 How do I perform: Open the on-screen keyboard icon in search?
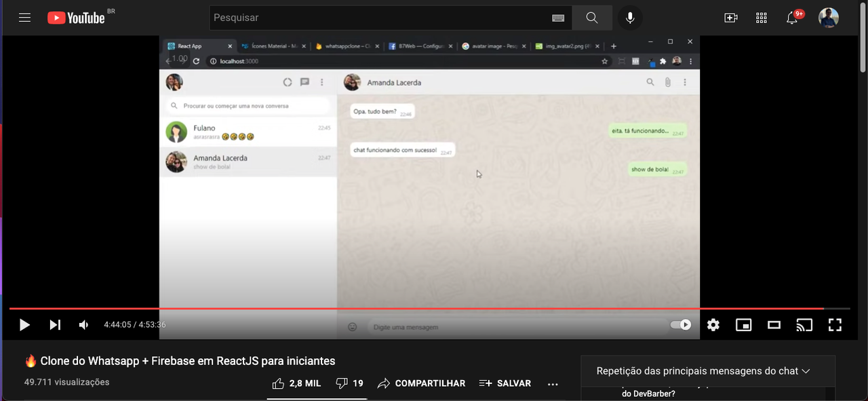point(558,18)
